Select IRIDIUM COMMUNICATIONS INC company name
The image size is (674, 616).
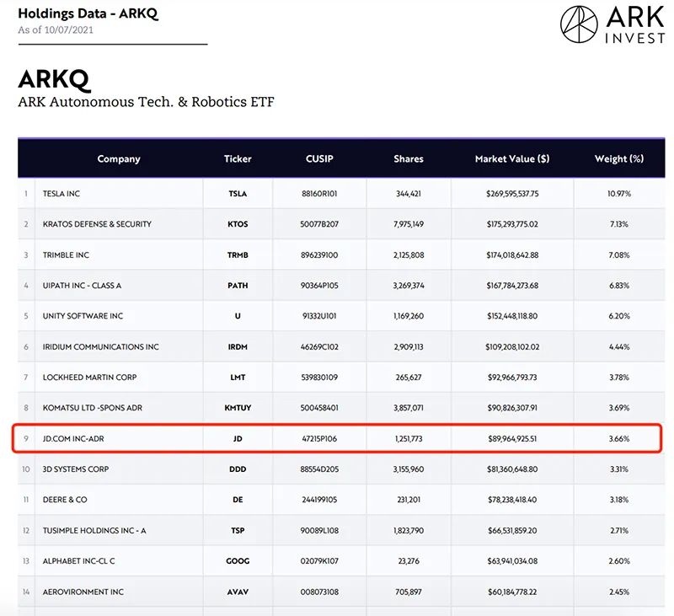click(x=101, y=347)
